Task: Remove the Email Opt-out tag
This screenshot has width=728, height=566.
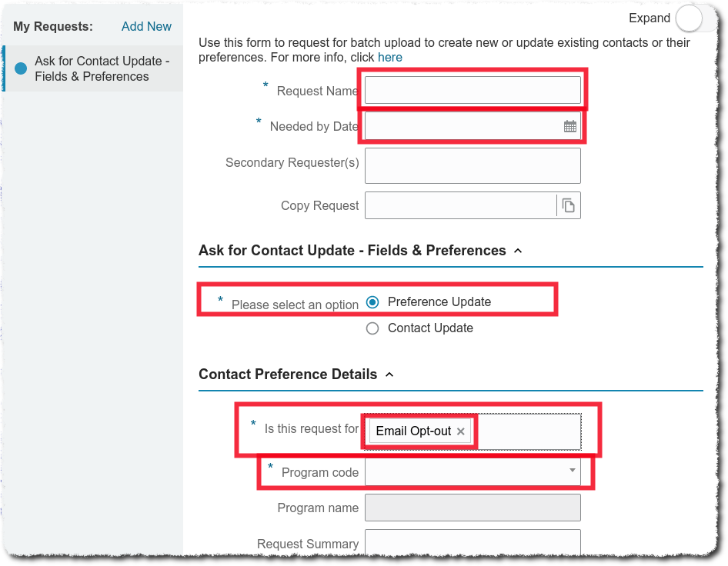Action: (460, 431)
